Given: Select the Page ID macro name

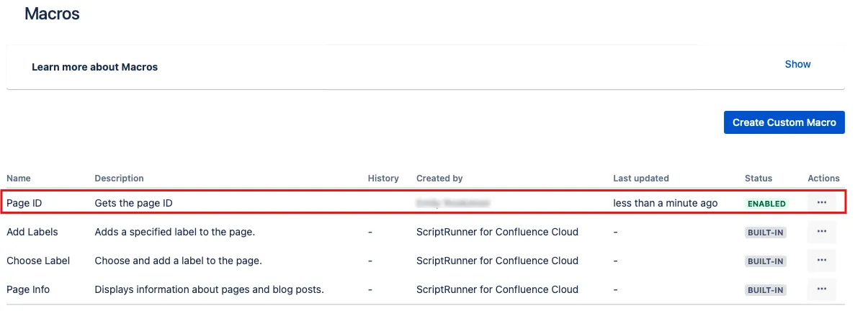Looking at the screenshot, I should click(x=24, y=203).
